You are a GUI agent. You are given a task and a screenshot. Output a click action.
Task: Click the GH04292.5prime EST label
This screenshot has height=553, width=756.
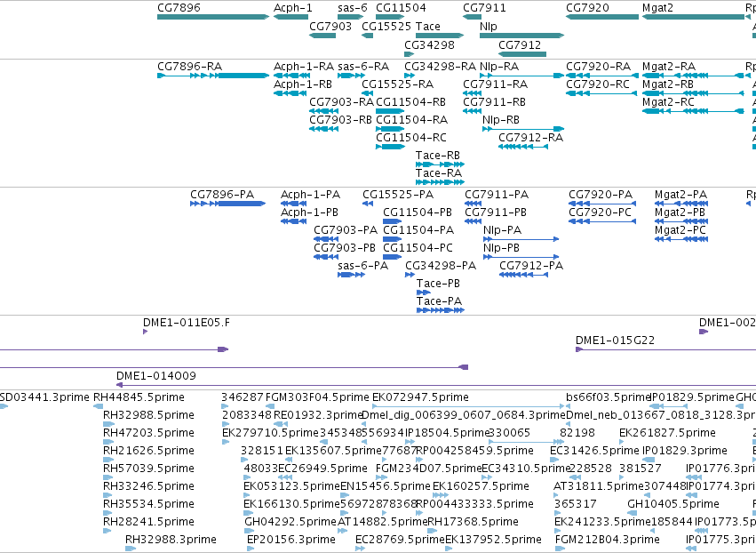(290, 522)
